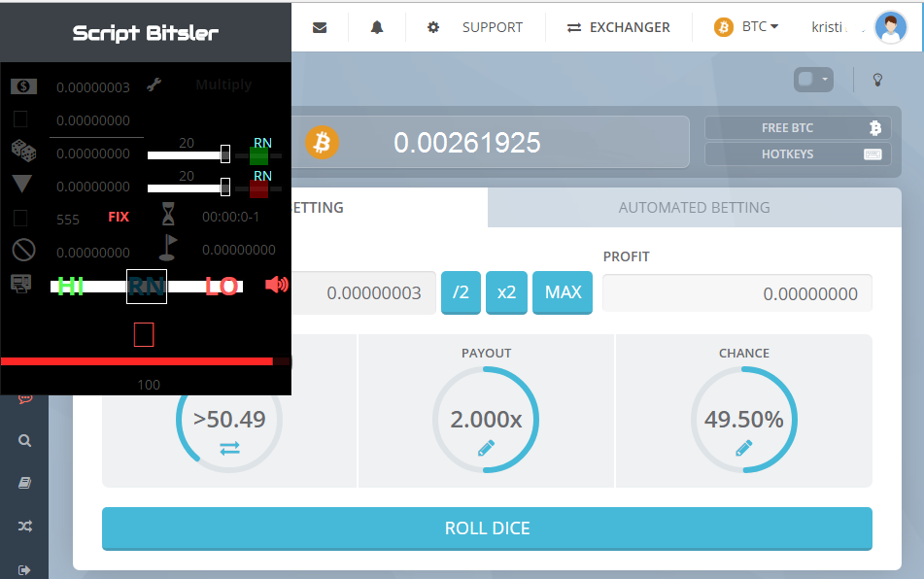Open settings gear in top bar

coord(433,27)
